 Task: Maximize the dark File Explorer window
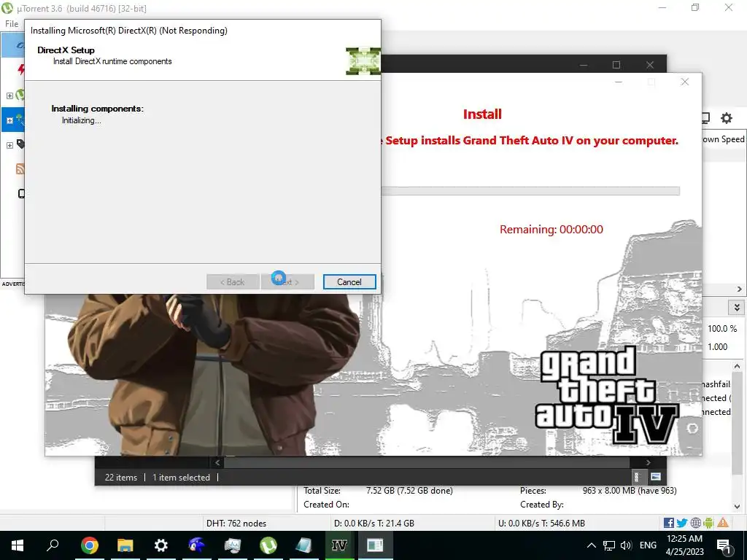click(616, 65)
